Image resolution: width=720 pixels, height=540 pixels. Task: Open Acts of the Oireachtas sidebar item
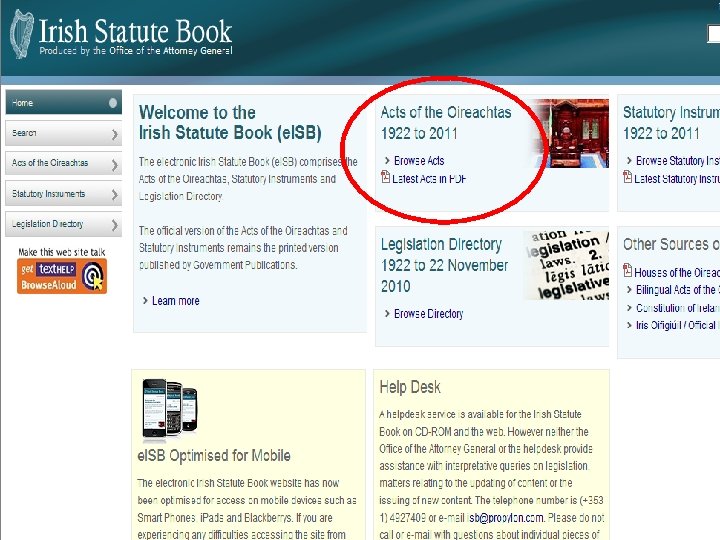click(x=63, y=163)
